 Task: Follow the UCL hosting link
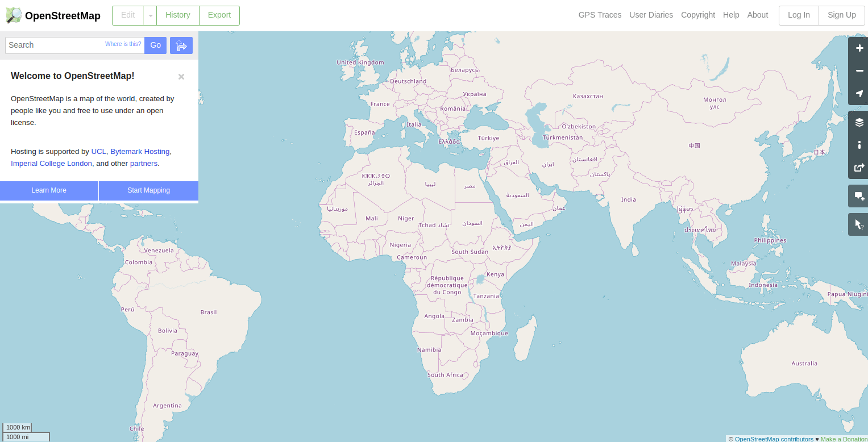pos(98,152)
